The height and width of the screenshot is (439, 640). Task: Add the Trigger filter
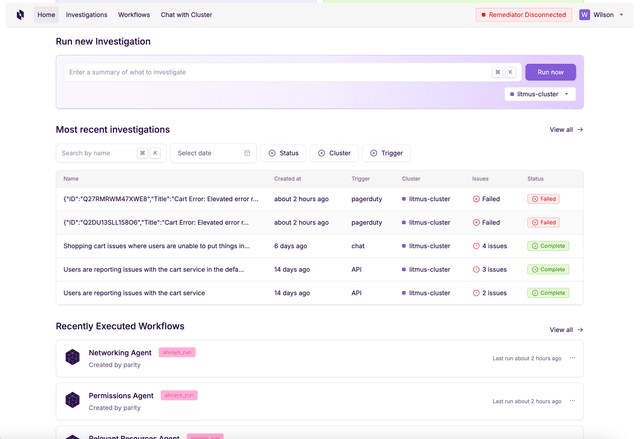386,153
